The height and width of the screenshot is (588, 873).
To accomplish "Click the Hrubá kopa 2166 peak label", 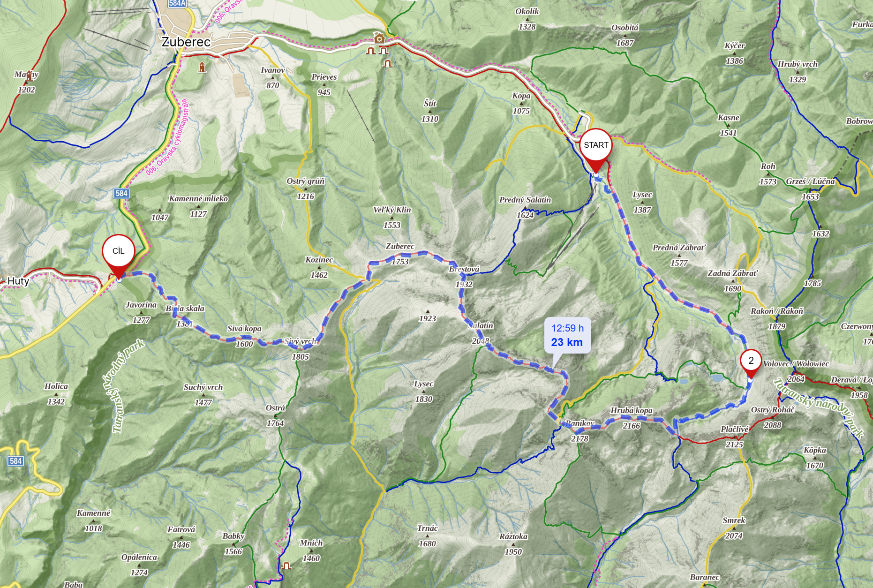I will 631,418.
